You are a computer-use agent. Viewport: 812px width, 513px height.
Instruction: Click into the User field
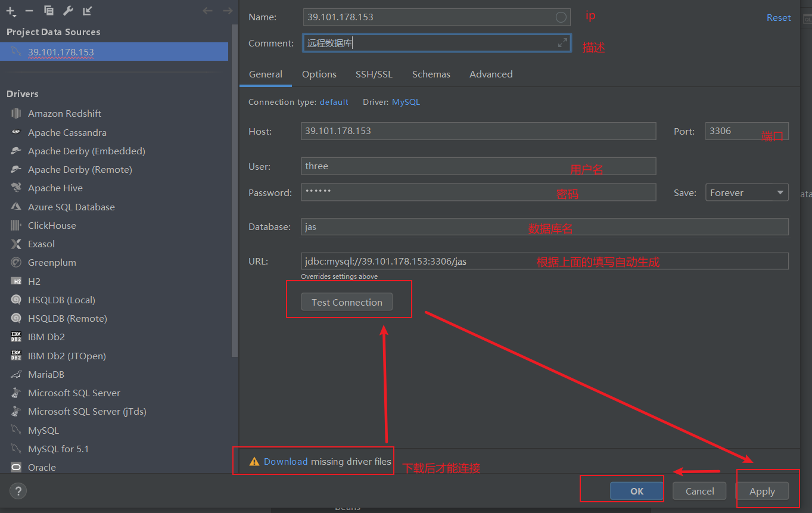pyautogui.click(x=478, y=166)
